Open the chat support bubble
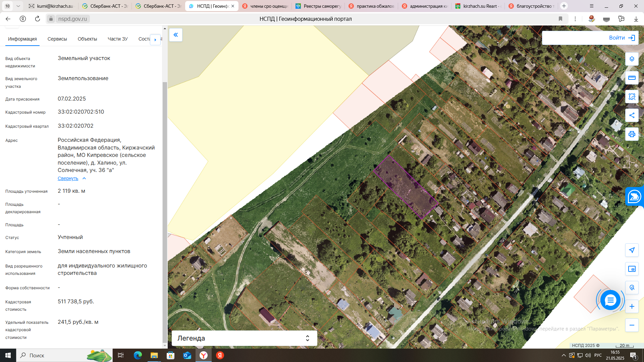 pyautogui.click(x=610, y=300)
